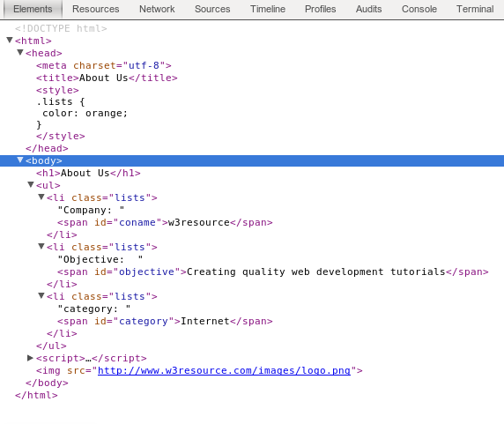This screenshot has height=424, width=504.
Task: Switch to the Sources tab
Action: tap(212, 9)
